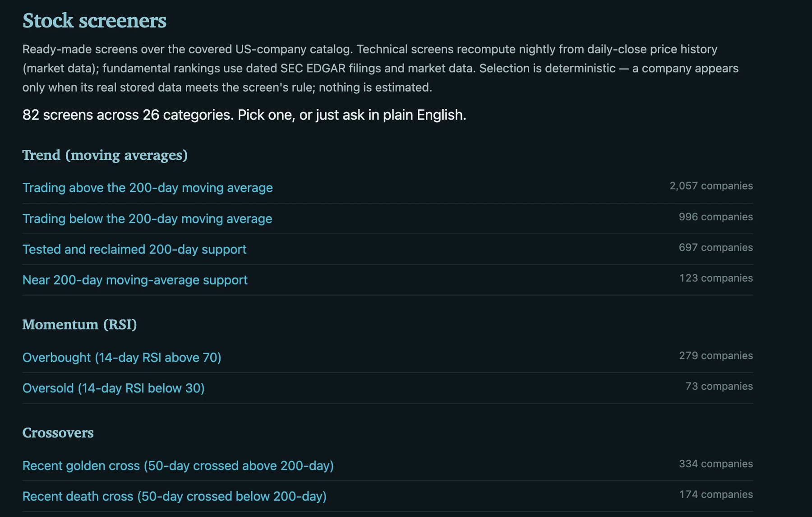Open Near 200-day moving-average support screen
Image resolution: width=812 pixels, height=517 pixels.
tap(135, 280)
